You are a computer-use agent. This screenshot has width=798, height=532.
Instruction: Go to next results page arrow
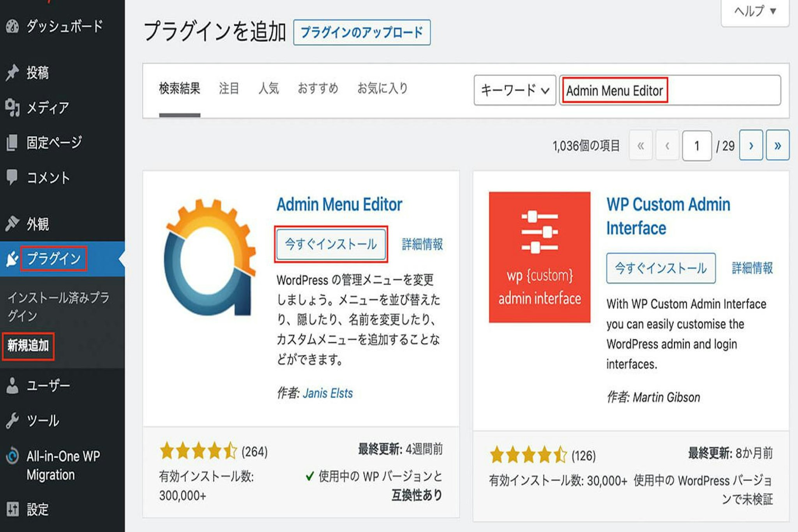pos(750,145)
